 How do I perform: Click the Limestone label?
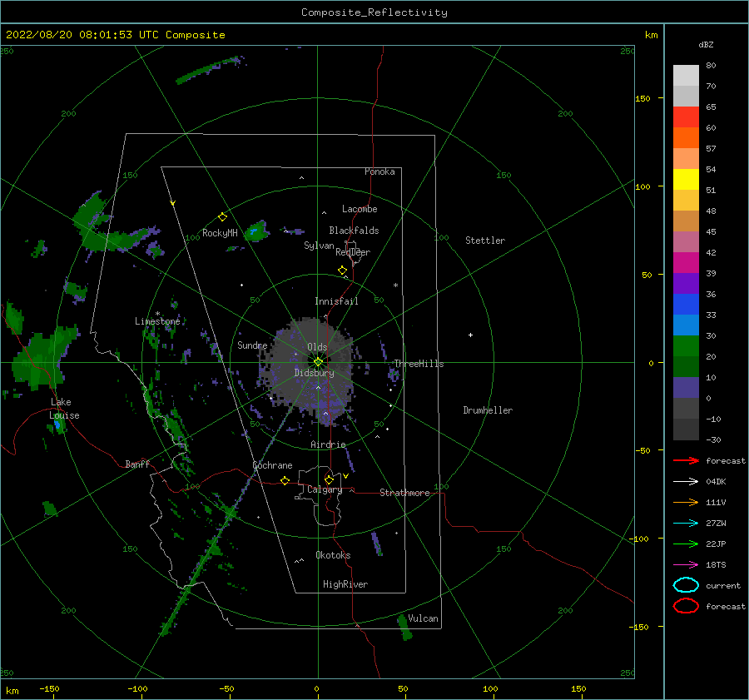click(157, 321)
